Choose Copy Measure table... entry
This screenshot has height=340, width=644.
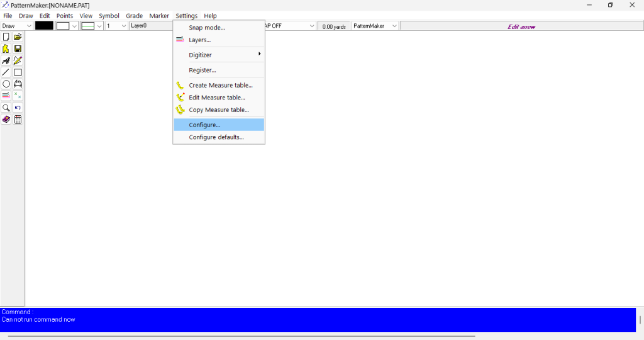[218, 110]
